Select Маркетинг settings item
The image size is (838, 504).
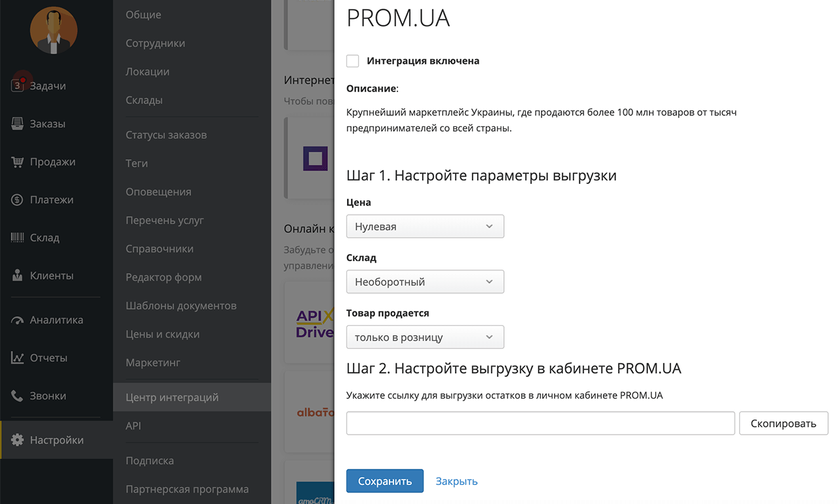(153, 363)
